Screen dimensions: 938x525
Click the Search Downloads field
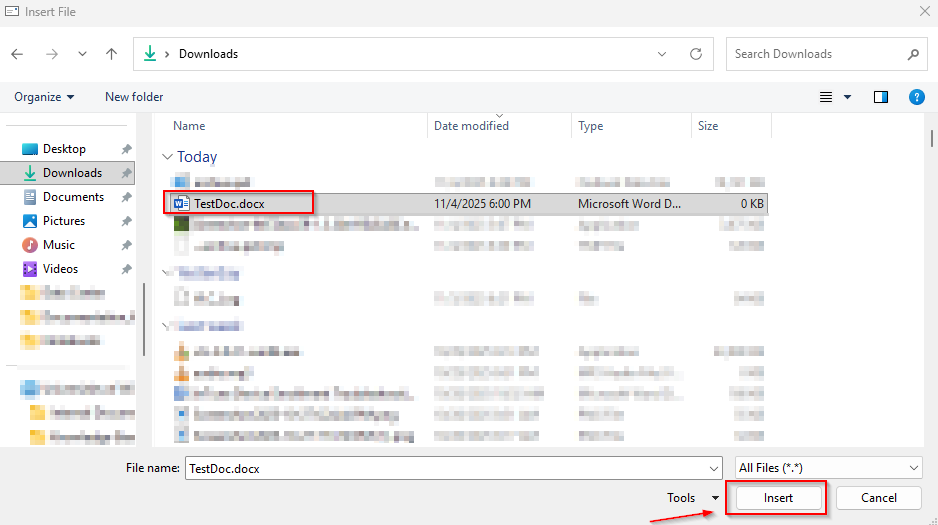point(826,54)
